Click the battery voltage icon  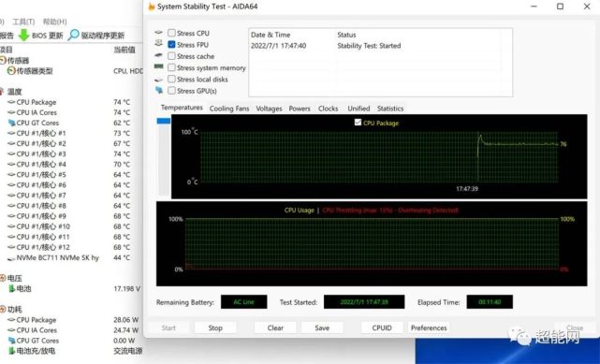pyautogui.click(x=12, y=288)
